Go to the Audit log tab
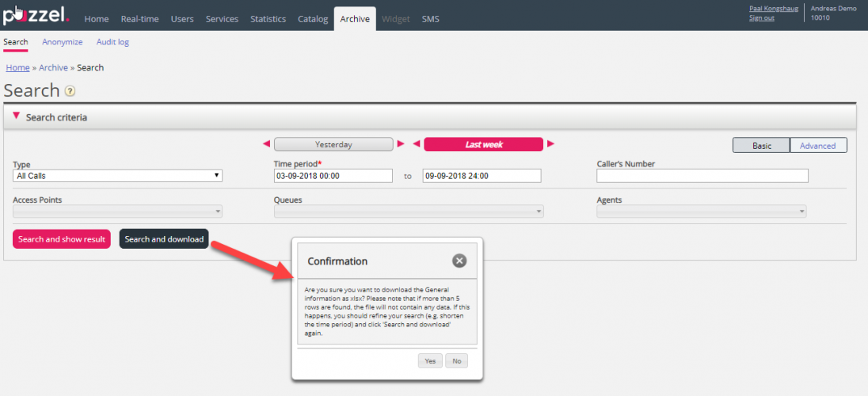 pos(112,42)
